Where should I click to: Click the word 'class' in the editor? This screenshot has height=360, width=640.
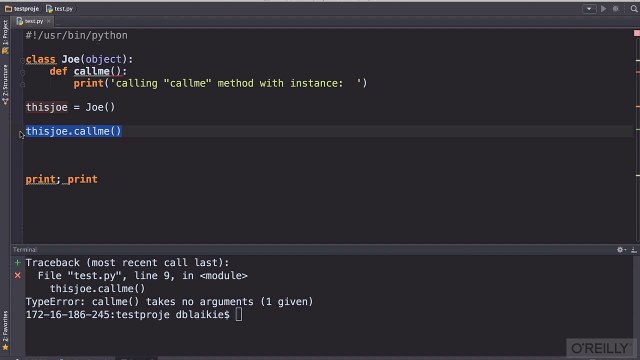click(x=40, y=59)
